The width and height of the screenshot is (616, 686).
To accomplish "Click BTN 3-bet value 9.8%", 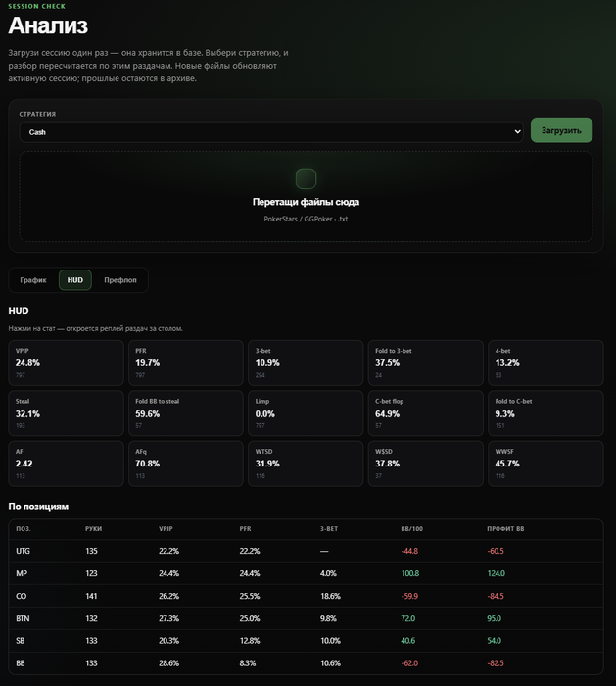I will (328, 618).
